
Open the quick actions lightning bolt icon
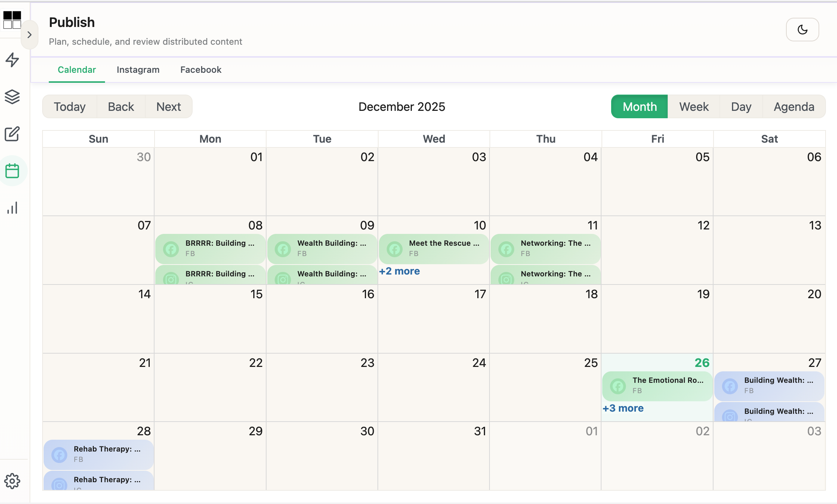click(x=13, y=60)
